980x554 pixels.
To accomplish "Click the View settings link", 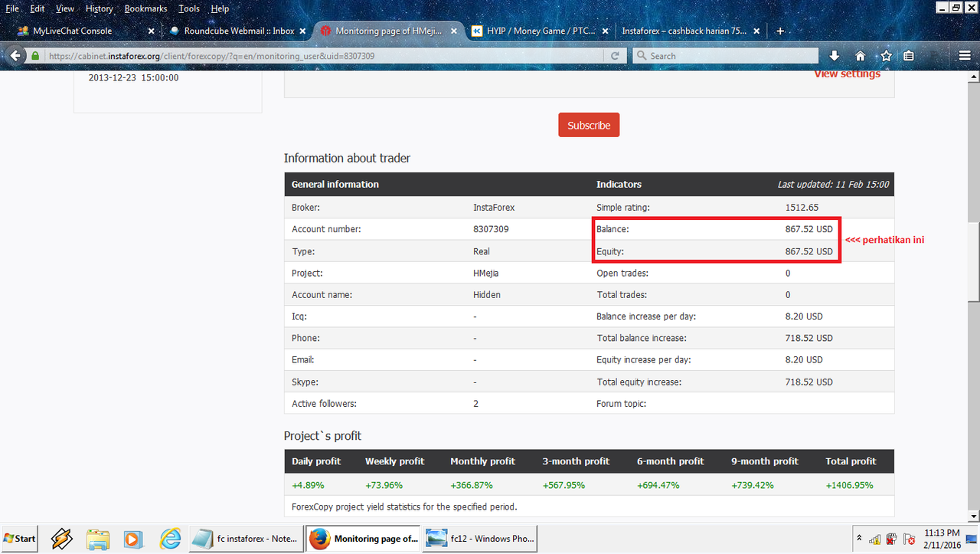I will point(847,74).
